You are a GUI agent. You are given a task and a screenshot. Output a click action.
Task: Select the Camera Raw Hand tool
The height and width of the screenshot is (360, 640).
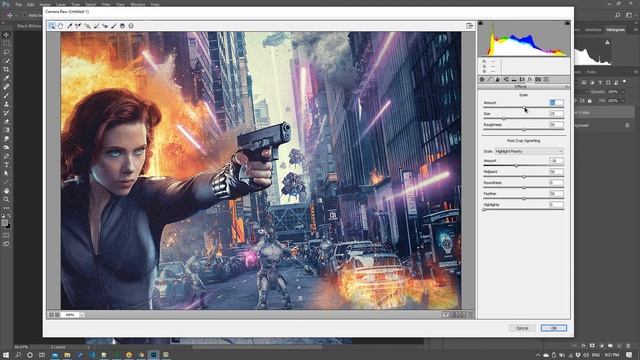(60, 26)
